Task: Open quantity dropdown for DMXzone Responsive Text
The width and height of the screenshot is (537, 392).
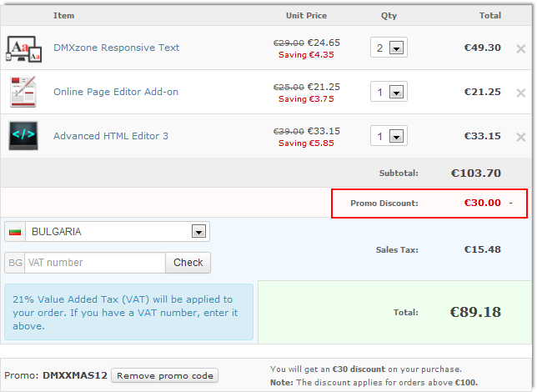Action: (389, 48)
